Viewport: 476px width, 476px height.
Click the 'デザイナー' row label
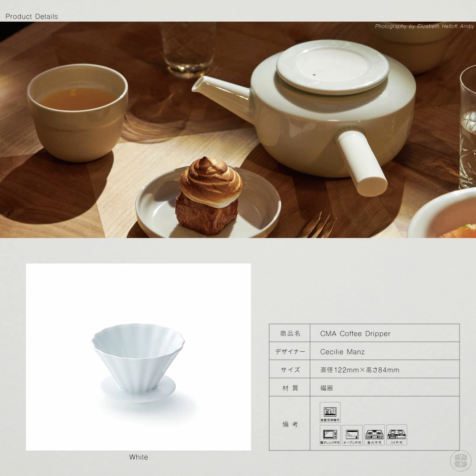coord(290,351)
